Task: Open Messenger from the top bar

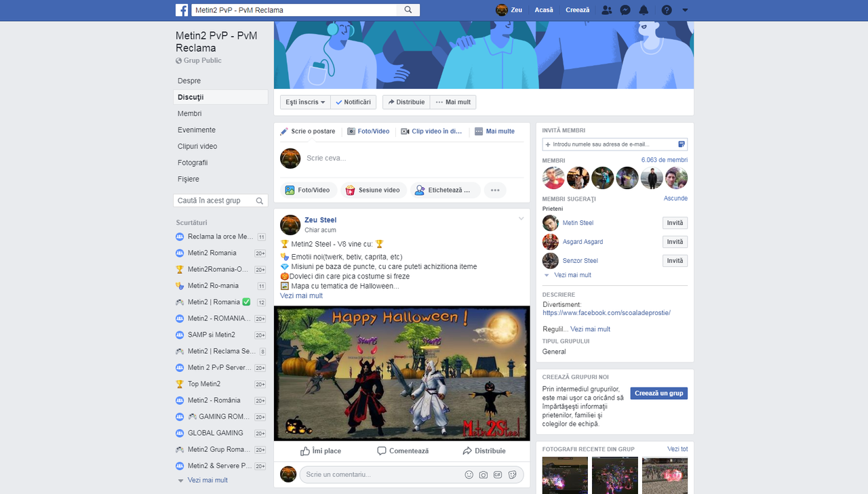Action: coord(625,9)
